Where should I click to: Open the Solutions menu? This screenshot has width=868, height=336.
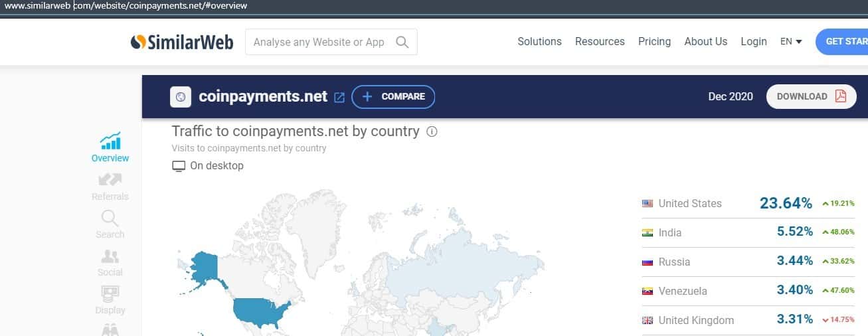[x=539, y=41]
